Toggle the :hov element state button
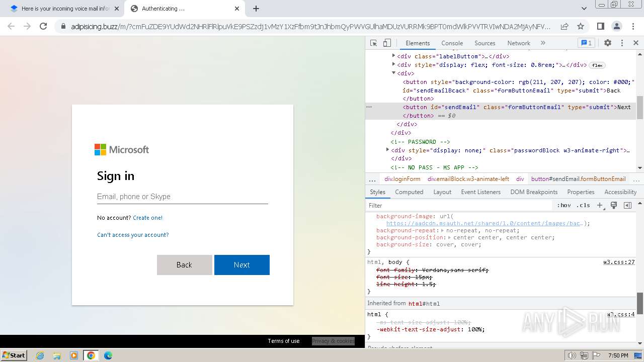The height and width of the screenshot is (362, 644). pyautogui.click(x=564, y=205)
